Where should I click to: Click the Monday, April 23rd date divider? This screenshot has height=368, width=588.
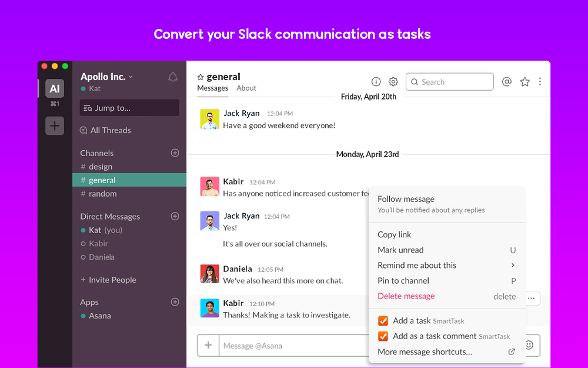(x=367, y=154)
